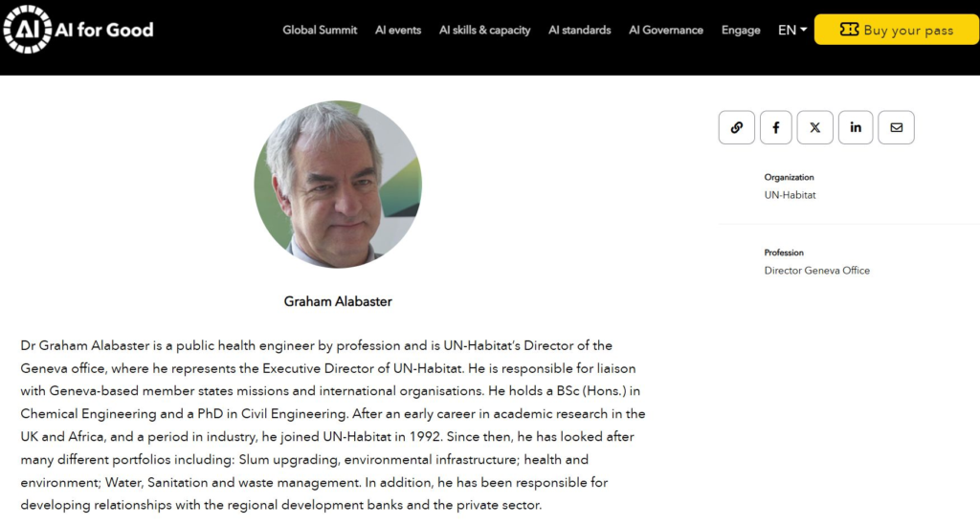Viewport: 980px width, 526px height.
Task: Click the AI for Good circular logo
Action: [28, 30]
